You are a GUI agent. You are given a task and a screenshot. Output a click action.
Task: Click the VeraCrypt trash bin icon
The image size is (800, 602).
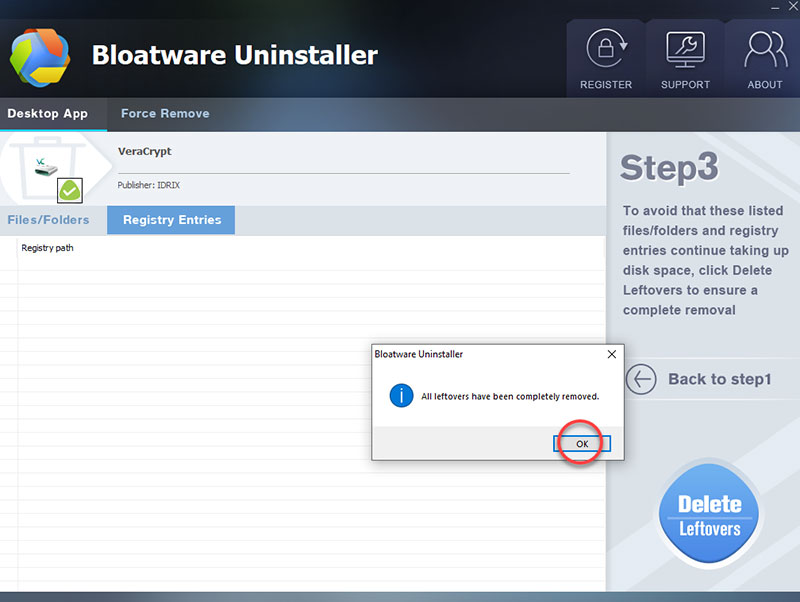[x=47, y=169]
